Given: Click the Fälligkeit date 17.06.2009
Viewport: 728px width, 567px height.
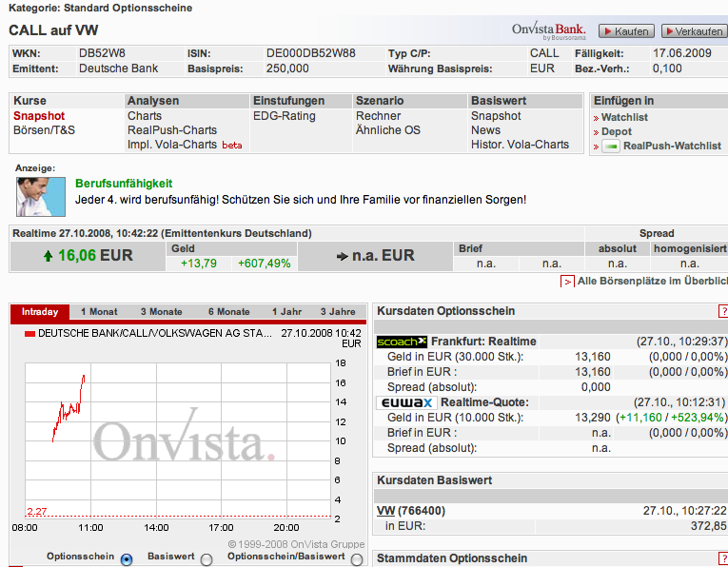Looking at the screenshot, I should (682, 53).
